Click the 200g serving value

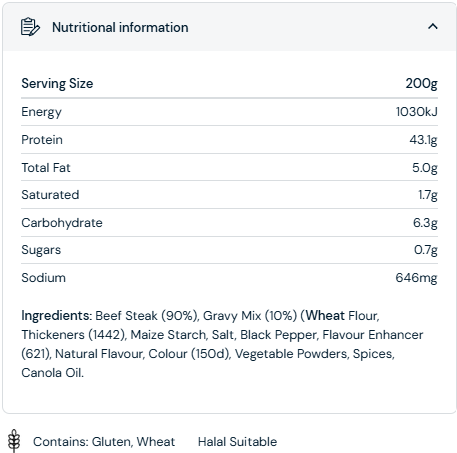(421, 83)
